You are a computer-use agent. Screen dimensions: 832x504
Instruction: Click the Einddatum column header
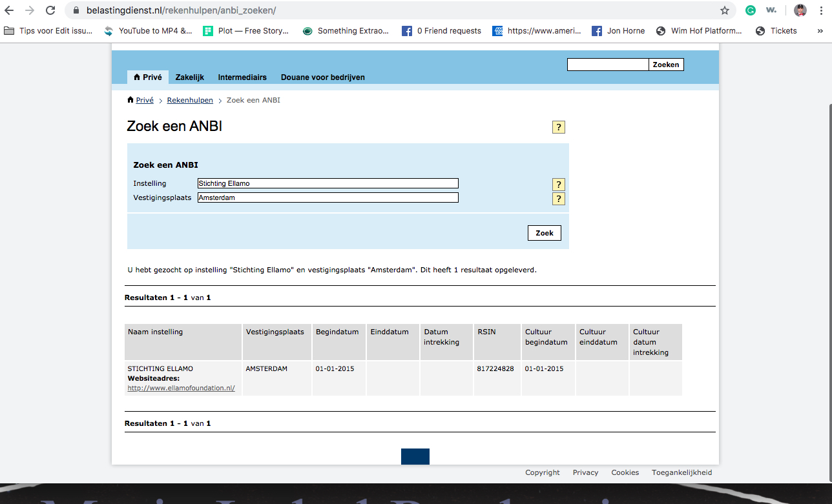pos(393,342)
